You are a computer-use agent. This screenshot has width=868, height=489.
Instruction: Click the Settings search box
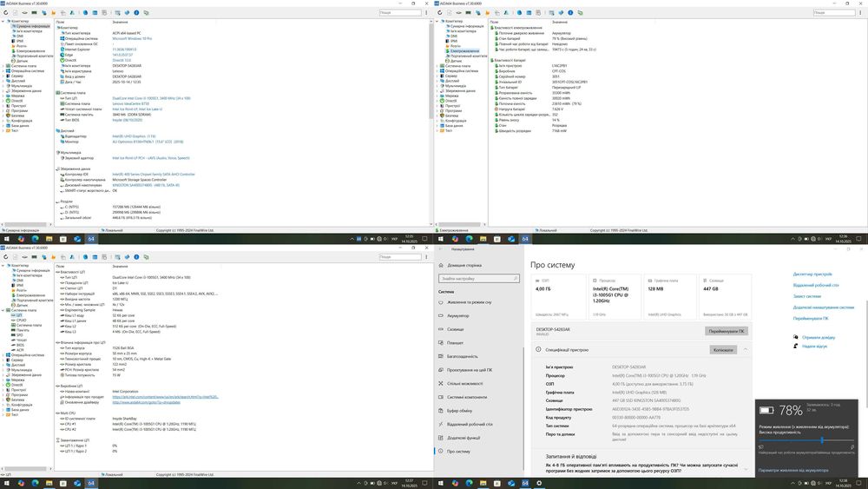[x=479, y=279]
